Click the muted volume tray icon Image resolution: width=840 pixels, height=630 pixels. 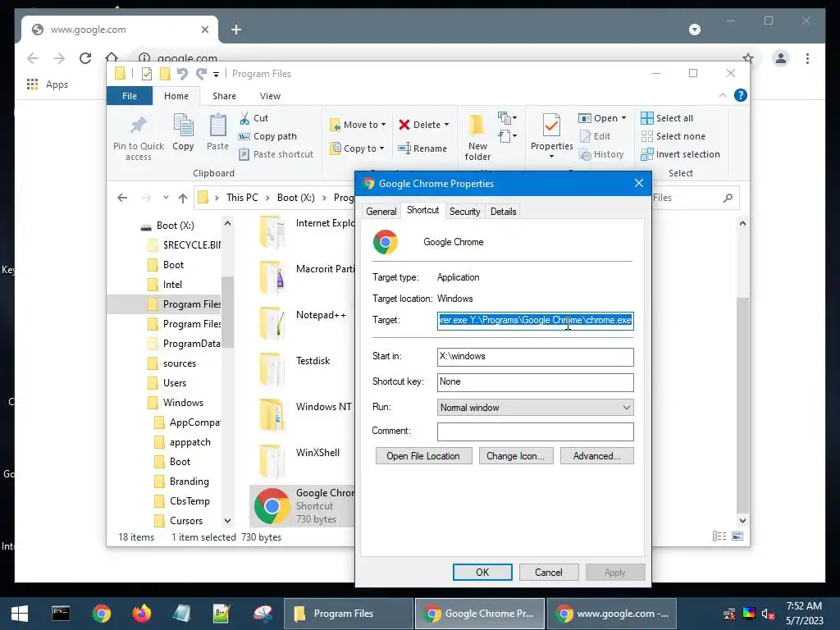[x=768, y=614]
